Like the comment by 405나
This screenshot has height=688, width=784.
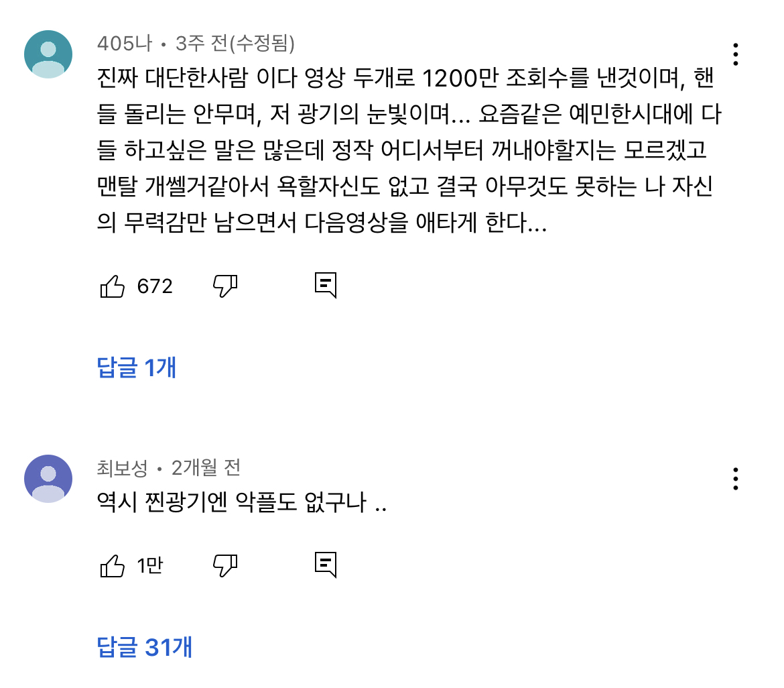113,286
